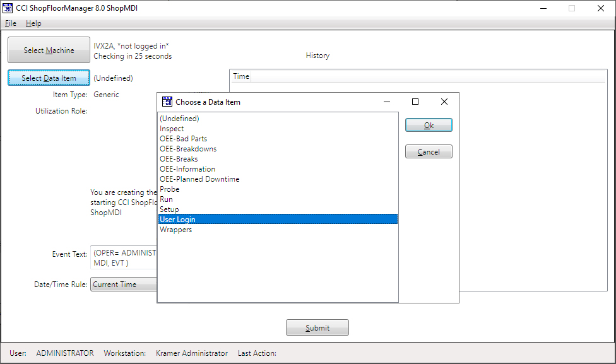Close the ShopMDI main window

tap(601, 8)
